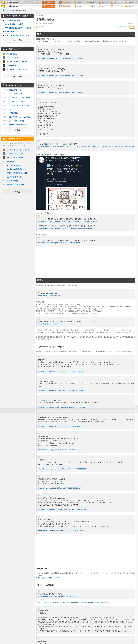The height and width of the screenshot is (644, 138).
Task: Open the forum.square-enix.com threads/494643 link
Action: (57, 596)
